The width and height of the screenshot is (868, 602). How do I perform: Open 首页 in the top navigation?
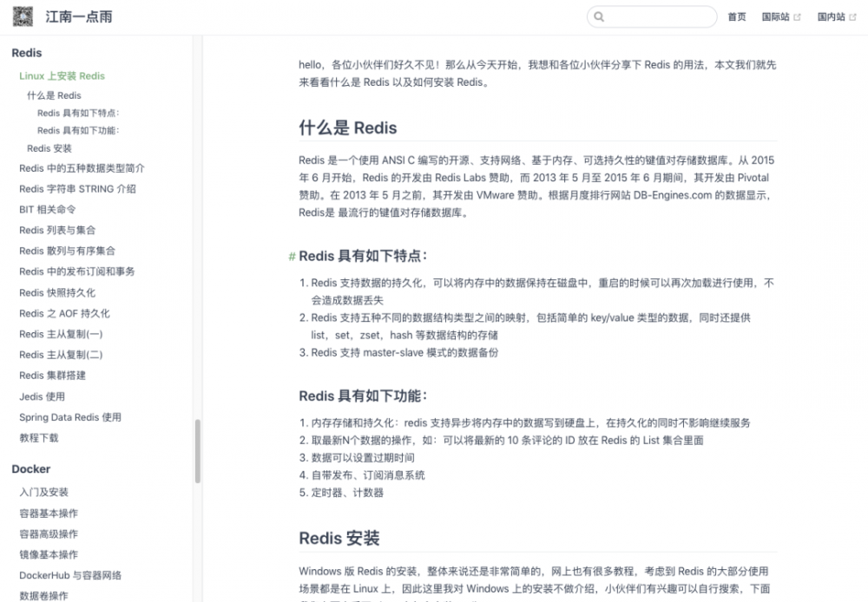coord(736,16)
